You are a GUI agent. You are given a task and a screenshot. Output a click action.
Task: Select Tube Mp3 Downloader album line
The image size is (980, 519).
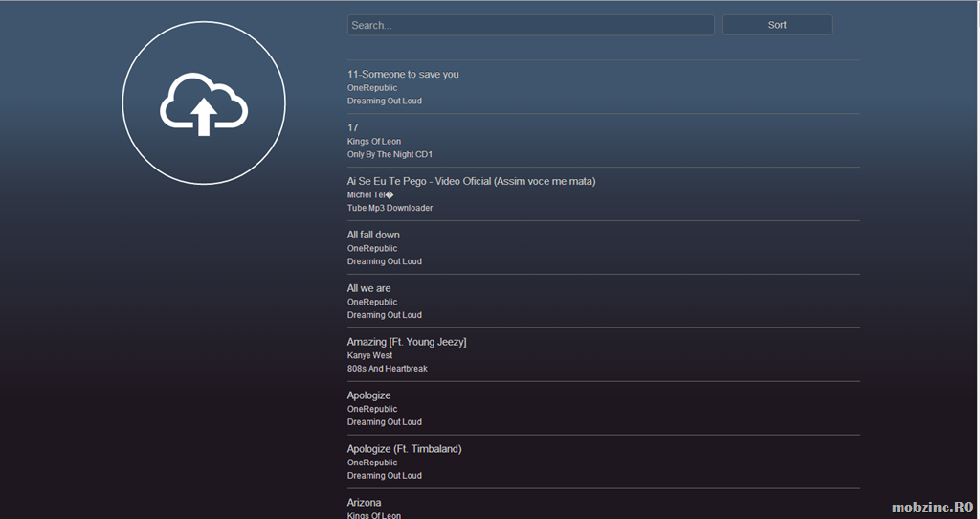[x=390, y=208]
